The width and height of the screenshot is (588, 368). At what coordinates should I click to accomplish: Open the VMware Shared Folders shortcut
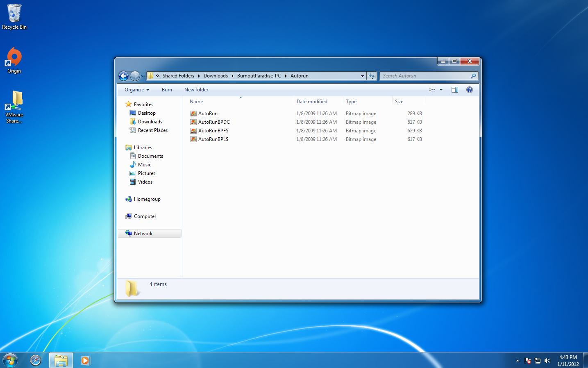(14, 107)
